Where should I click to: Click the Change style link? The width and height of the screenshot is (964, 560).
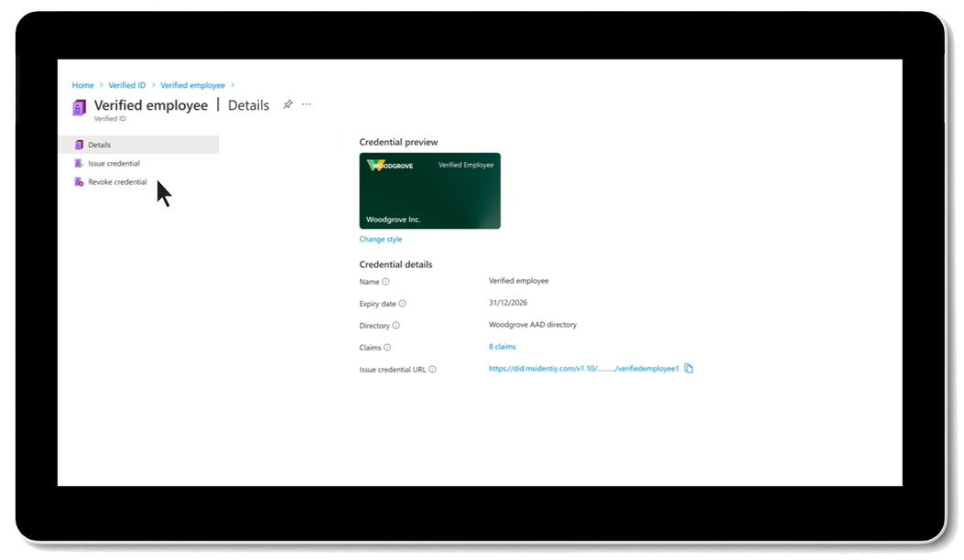point(380,240)
